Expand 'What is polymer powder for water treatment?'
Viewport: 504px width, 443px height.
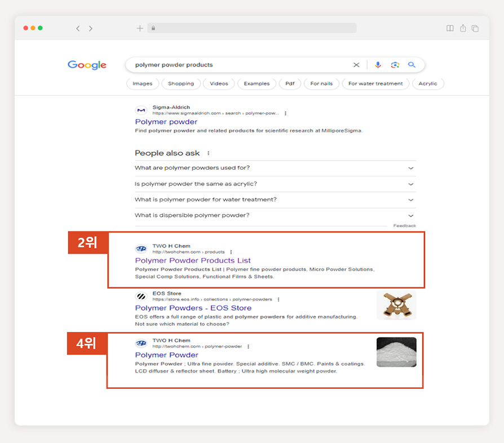click(x=275, y=200)
